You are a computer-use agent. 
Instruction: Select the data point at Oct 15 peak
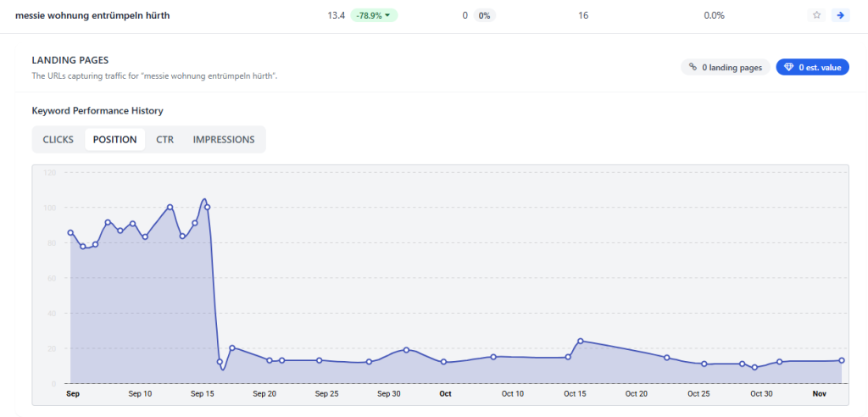[581, 341]
